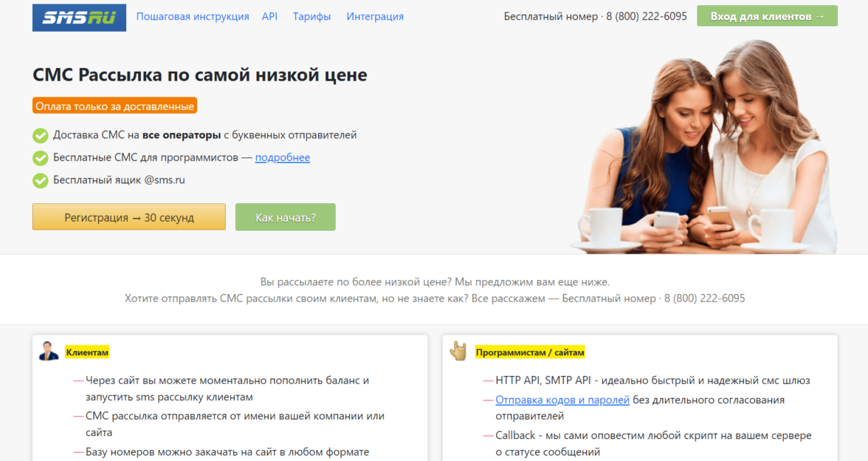Follow the подробнее link
Image resolution: width=868 pixels, height=461 pixels.
282,157
